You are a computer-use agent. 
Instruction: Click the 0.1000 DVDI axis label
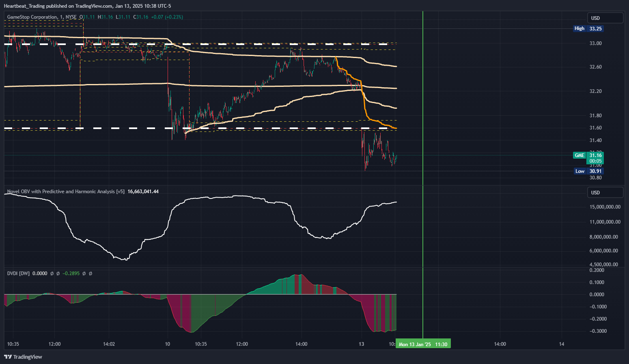[x=597, y=282]
